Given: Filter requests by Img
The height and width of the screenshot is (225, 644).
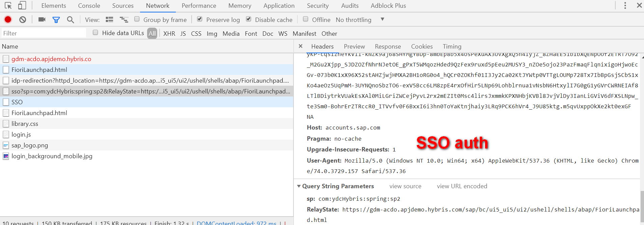Looking at the screenshot, I should (212, 34).
